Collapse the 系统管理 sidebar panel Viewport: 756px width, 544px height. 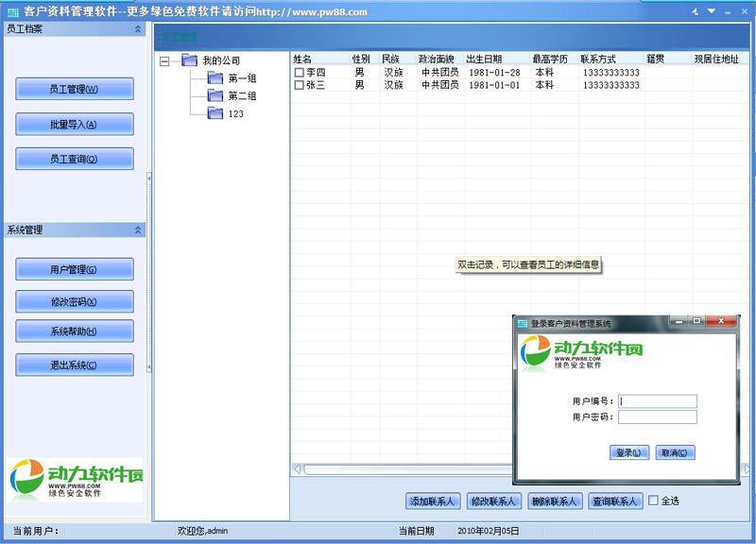tap(138, 229)
